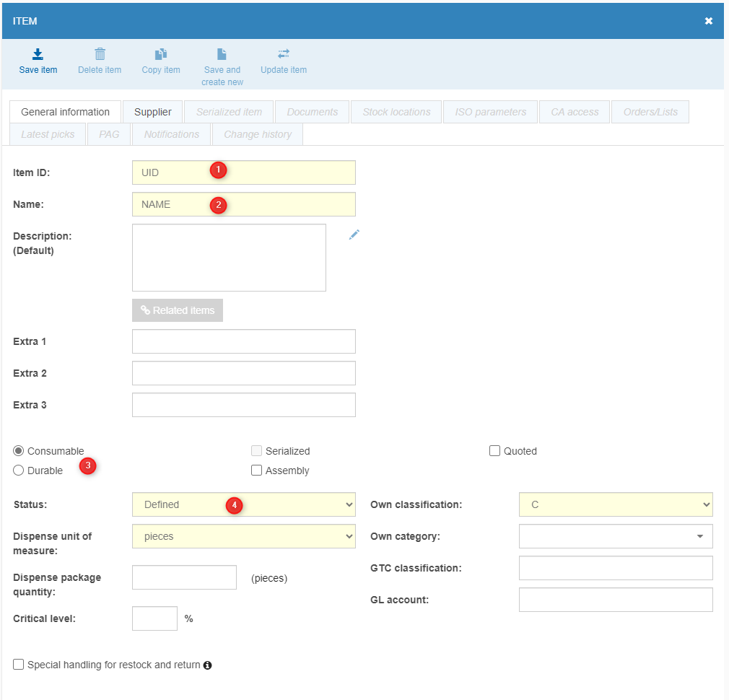Check the Quoted checkbox
This screenshot has width=729, height=700.
click(494, 451)
